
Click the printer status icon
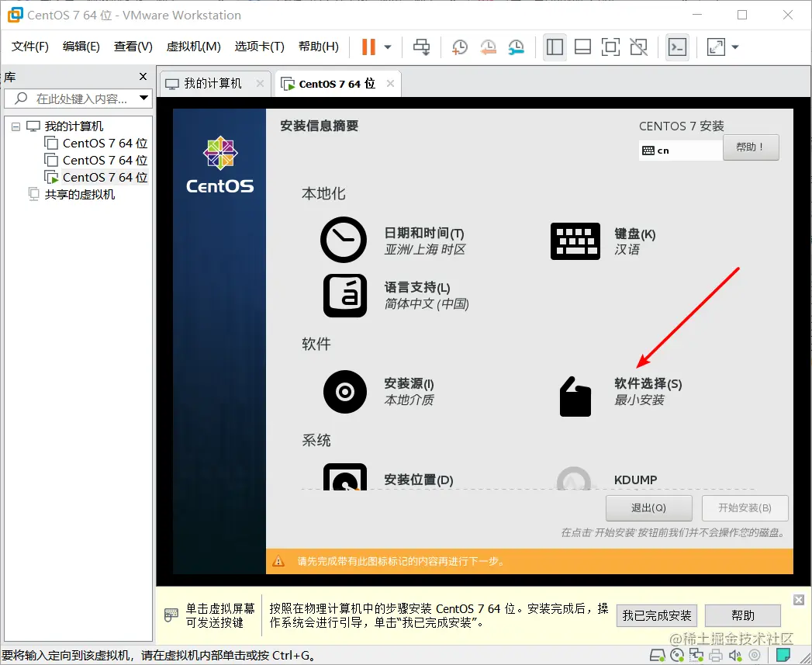point(716,656)
